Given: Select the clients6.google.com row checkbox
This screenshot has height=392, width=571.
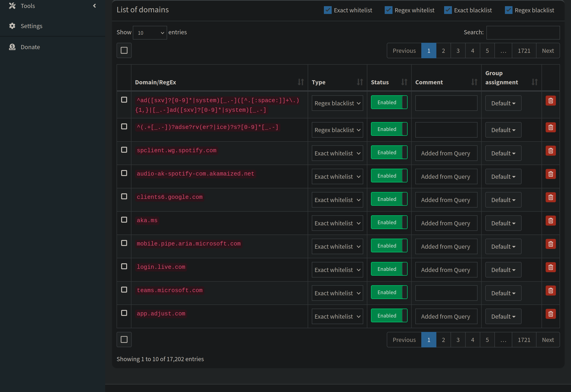Looking at the screenshot, I should (124, 197).
